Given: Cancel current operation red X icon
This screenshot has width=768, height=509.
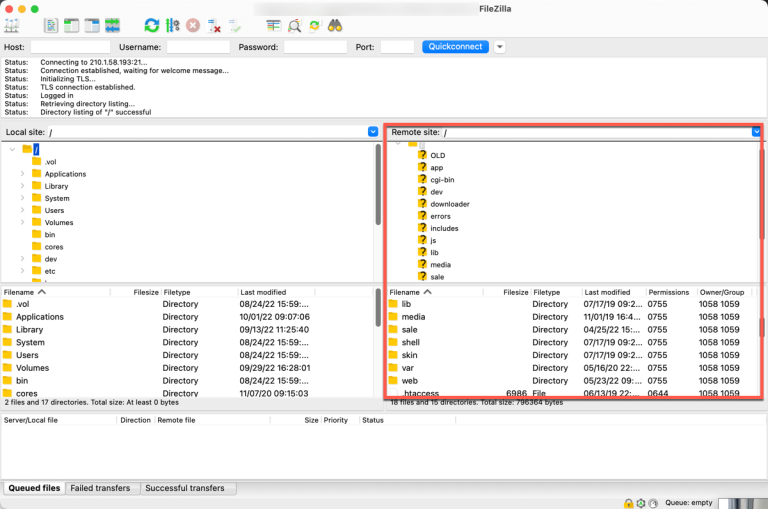Looking at the screenshot, I should pyautogui.click(x=193, y=25).
